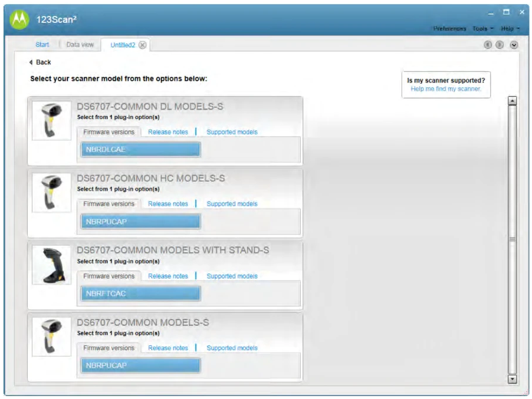Open Release notes for Common Models-S

[x=168, y=348]
